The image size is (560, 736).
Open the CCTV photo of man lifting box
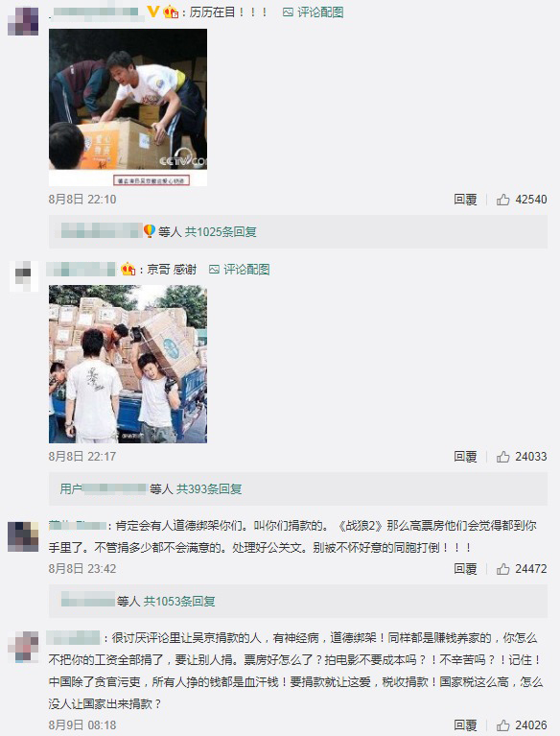(128, 107)
